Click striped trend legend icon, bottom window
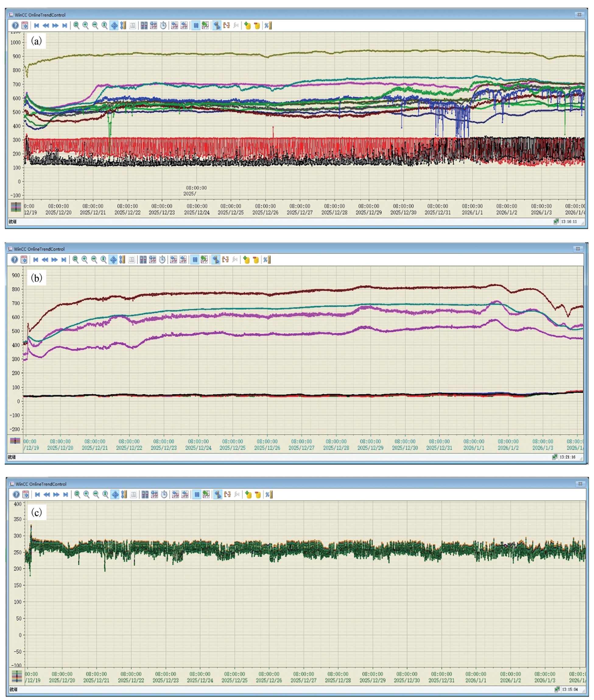This screenshot has width=594, height=700. [17, 676]
